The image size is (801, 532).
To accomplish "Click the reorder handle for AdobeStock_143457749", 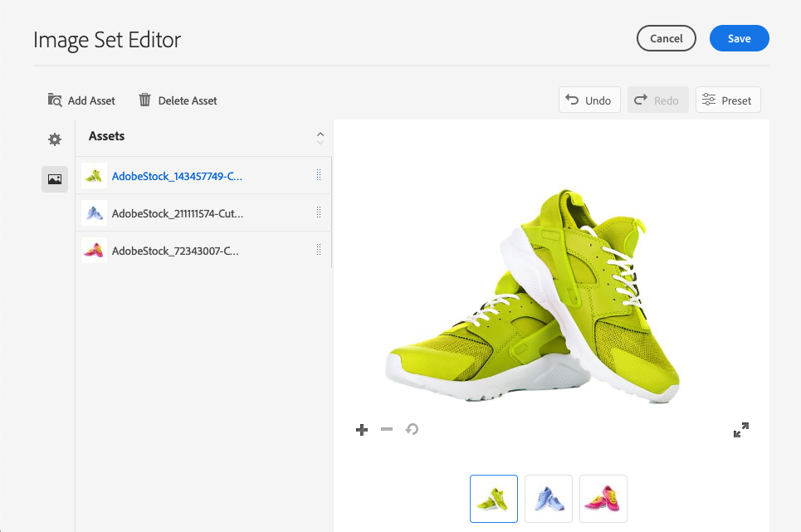I will point(319,175).
